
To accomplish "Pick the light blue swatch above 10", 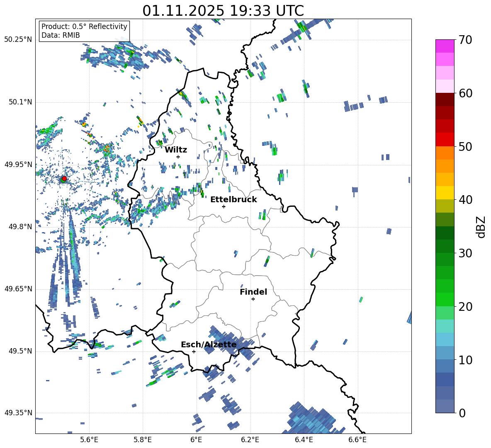I will coord(445,353).
